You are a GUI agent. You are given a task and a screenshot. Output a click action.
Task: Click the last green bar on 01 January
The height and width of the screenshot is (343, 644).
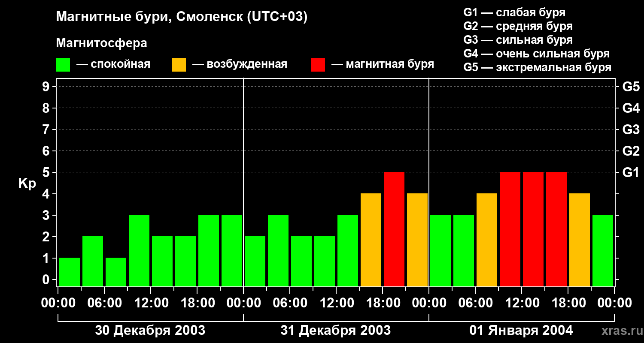[x=603, y=250]
